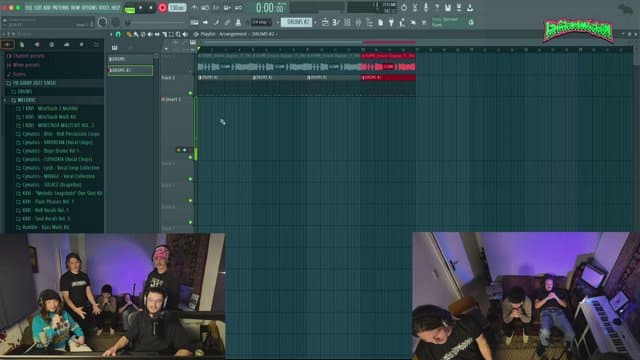Click the question mark help icon

(437, 8)
